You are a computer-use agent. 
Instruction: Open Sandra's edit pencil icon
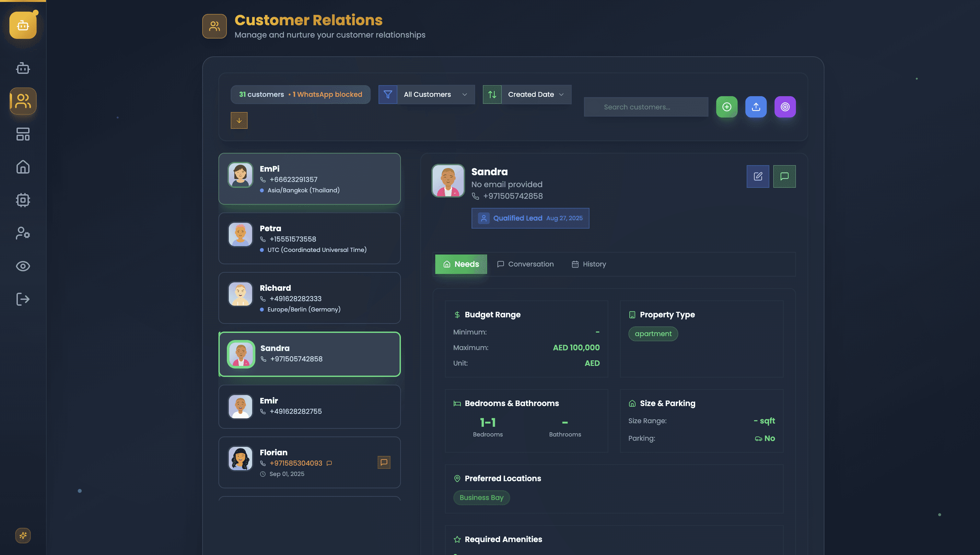pos(758,176)
